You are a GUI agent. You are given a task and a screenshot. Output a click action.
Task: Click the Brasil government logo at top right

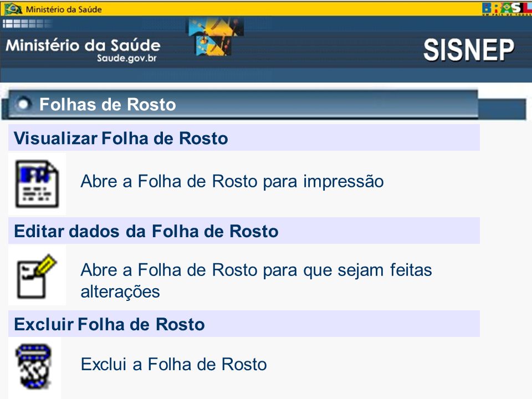[x=507, y=9]
